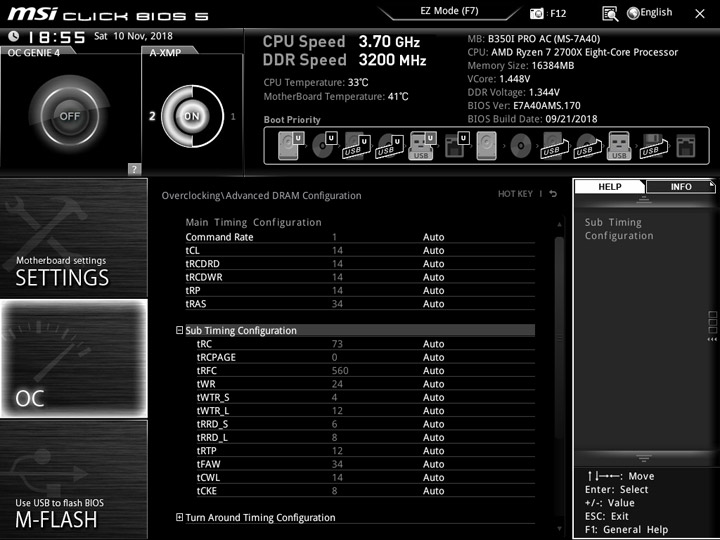
Task: Switch to EZ Mode (F7)
Action: (x=449, y=11)
